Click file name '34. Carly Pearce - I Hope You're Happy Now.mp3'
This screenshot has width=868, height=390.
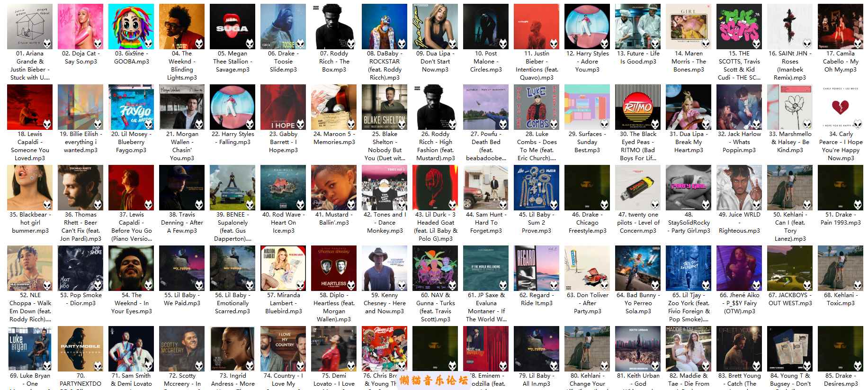(841, 146)
